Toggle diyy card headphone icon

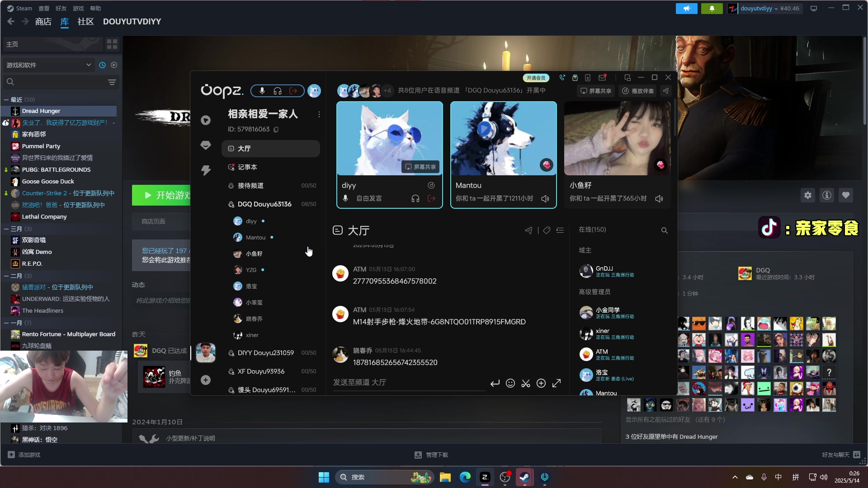[415, 198]
